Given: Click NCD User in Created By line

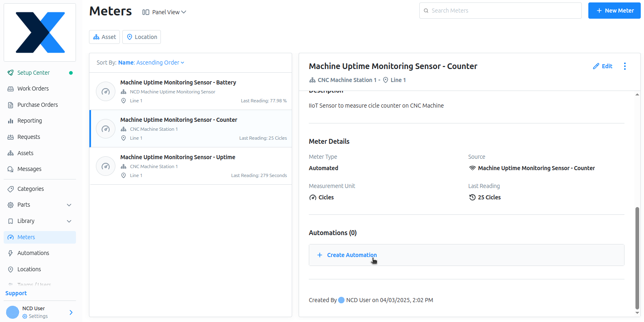Looking at the screenshot, I should [358, 300].
